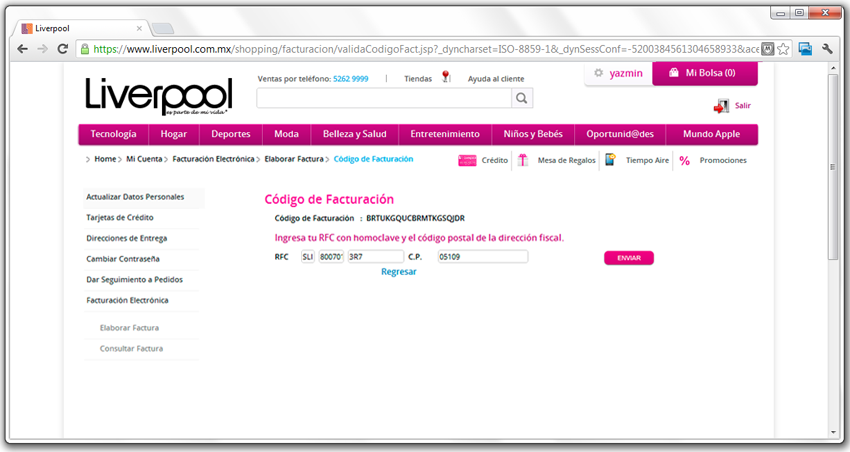This screenshot has height=452, width=850.
Task: Click the Tiendas link
Action: pos(418,79)
